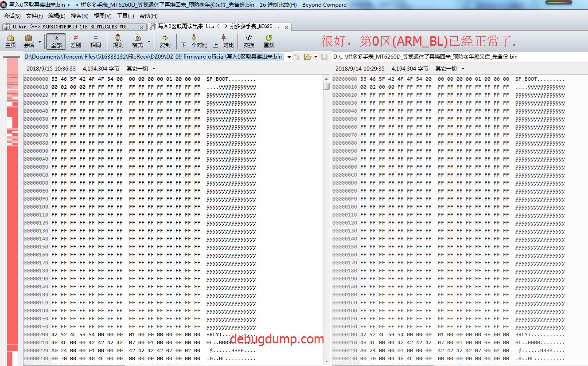Click the 交换 swap sides icon
This screenshot has height=366, width=588.
click(x=249, y=41)
